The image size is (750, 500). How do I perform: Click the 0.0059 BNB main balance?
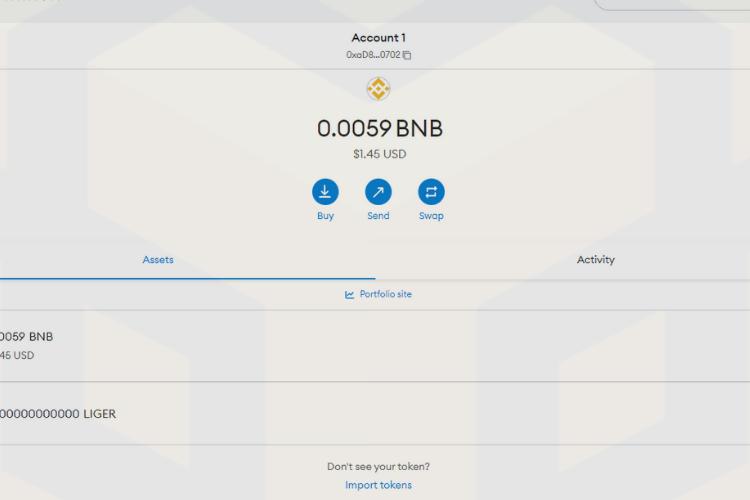click(380, 129)
